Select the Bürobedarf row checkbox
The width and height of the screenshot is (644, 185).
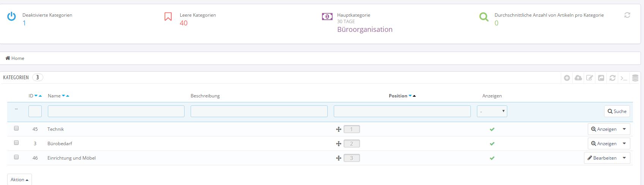click(x=16, y=143)
